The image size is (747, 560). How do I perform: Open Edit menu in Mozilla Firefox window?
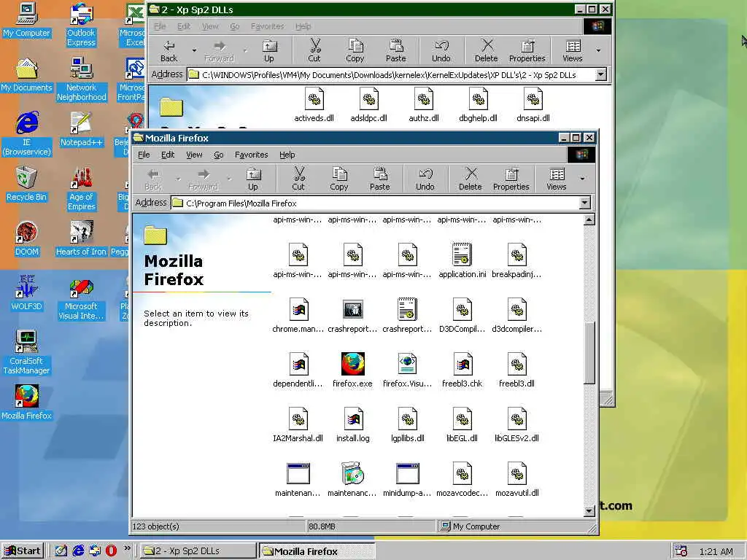pos(168,155)
